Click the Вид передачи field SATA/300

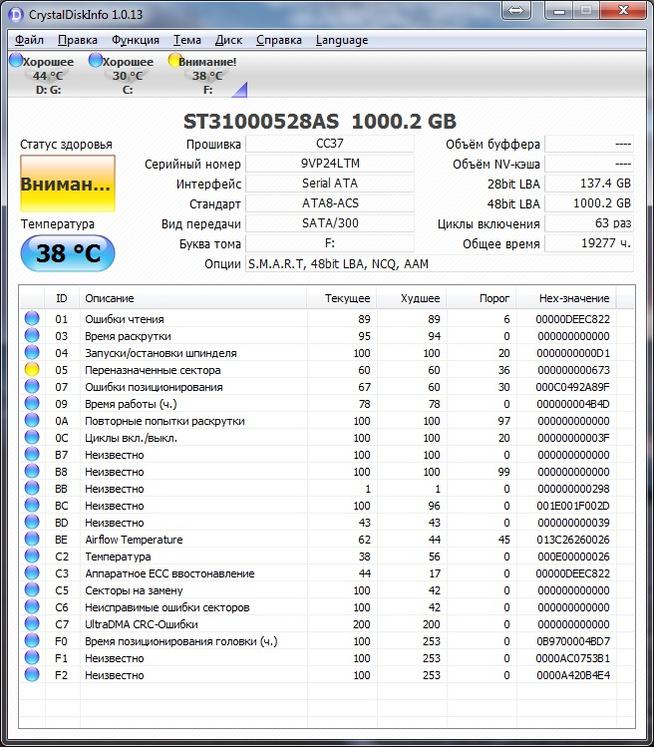point(330,223)
